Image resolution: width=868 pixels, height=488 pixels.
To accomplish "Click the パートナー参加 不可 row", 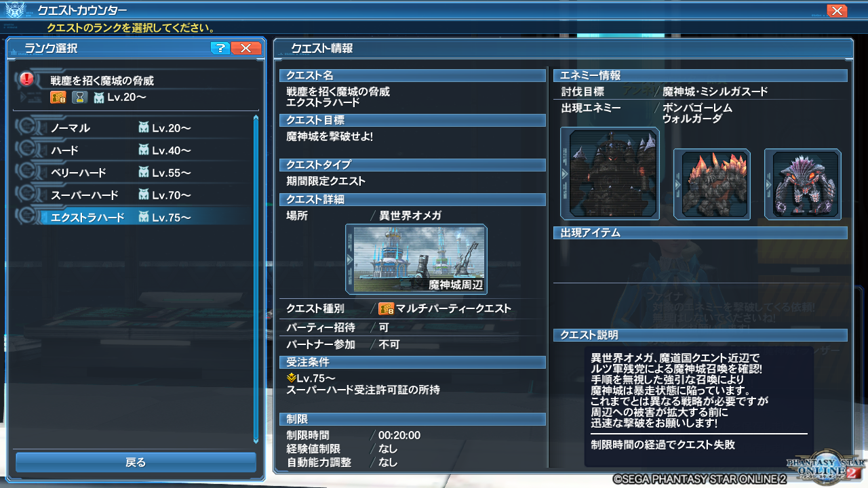I will [x=412, y=344].
